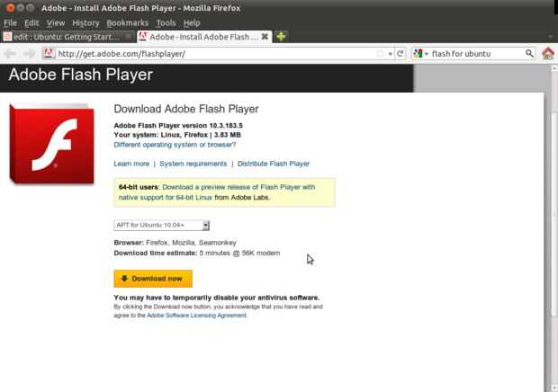Switch to the Ubuntu Getting Started tab
The image size is (558, 392).
click(x=68, y=37)
